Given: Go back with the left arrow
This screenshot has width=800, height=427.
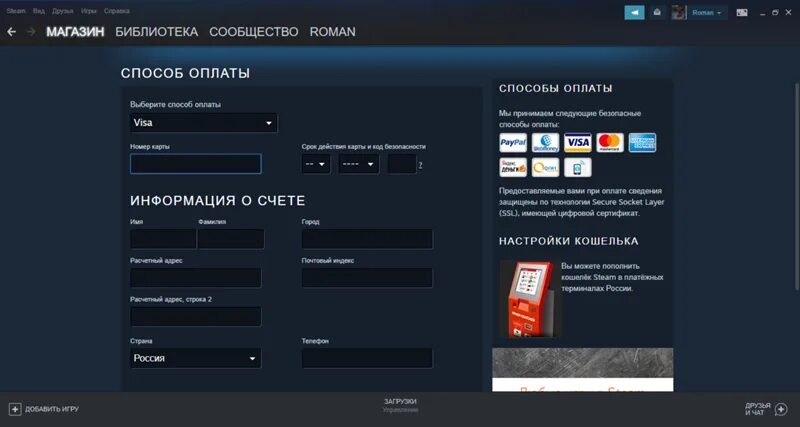Looking at the screenshot, I should 11,32.
